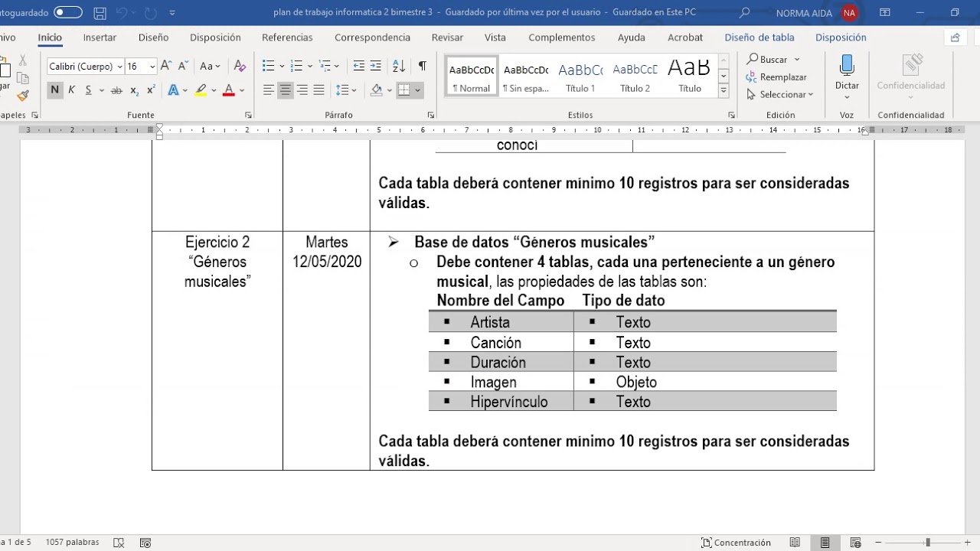Viewport: 980px width, 551px height.
Task: Open the Quick Access customize arrow
Action: pyautogui.click(x=172, y=13)
